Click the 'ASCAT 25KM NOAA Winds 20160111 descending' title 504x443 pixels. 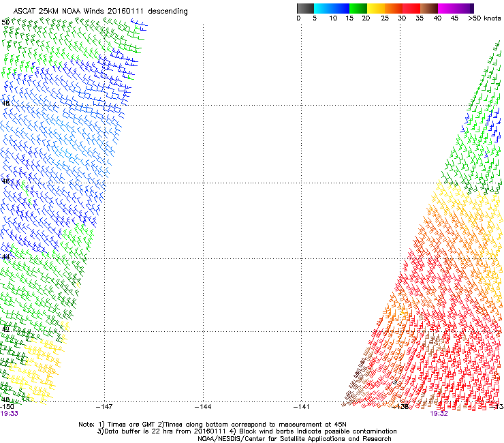(x=100, y=12)
